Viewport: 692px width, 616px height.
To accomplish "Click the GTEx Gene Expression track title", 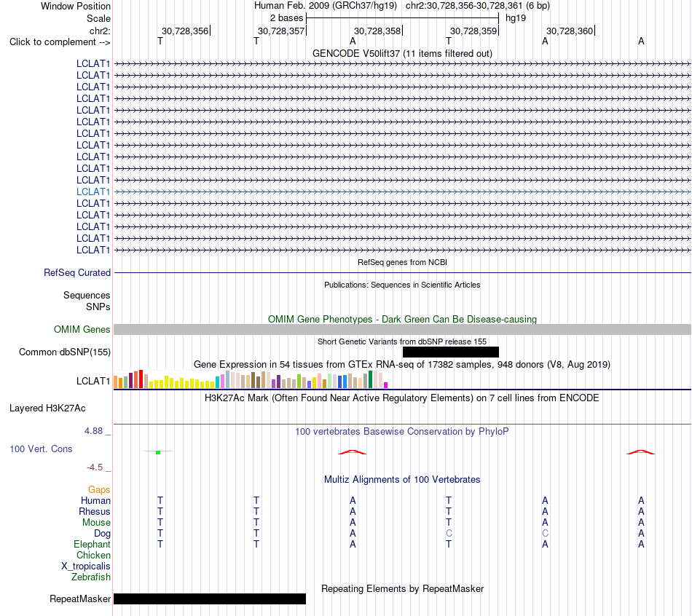I will tap(402, 365).
